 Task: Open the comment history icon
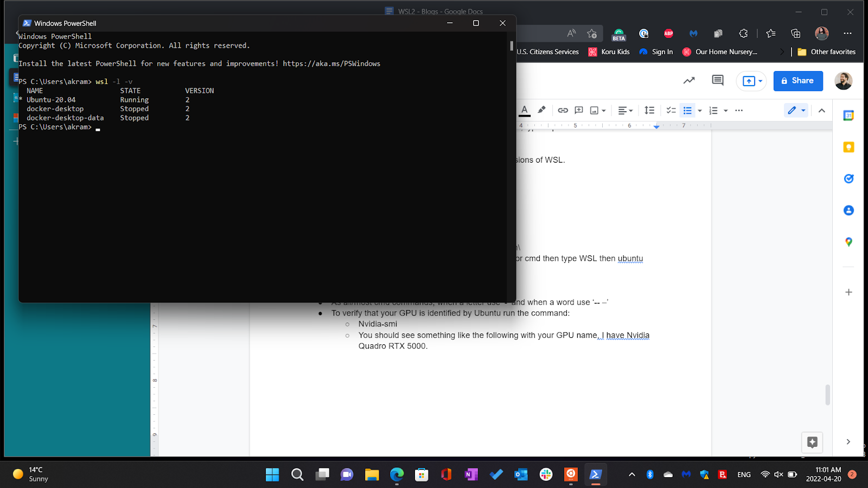point(718,81)
